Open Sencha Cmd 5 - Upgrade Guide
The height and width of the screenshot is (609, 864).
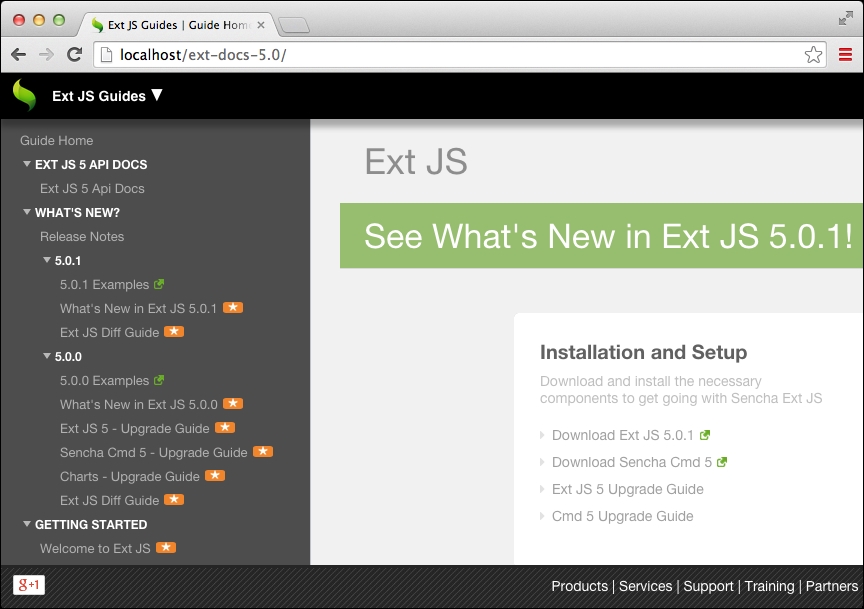pyautogui.click(x=154, y=452)
